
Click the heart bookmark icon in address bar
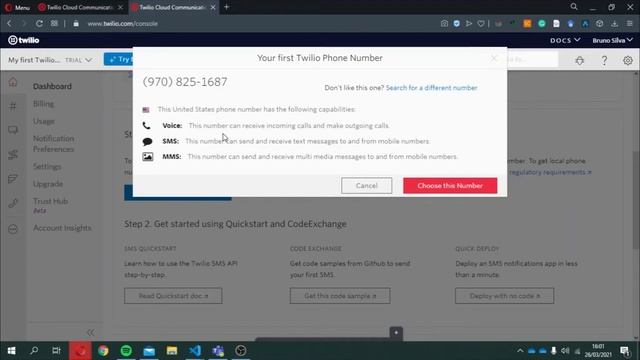481,24
